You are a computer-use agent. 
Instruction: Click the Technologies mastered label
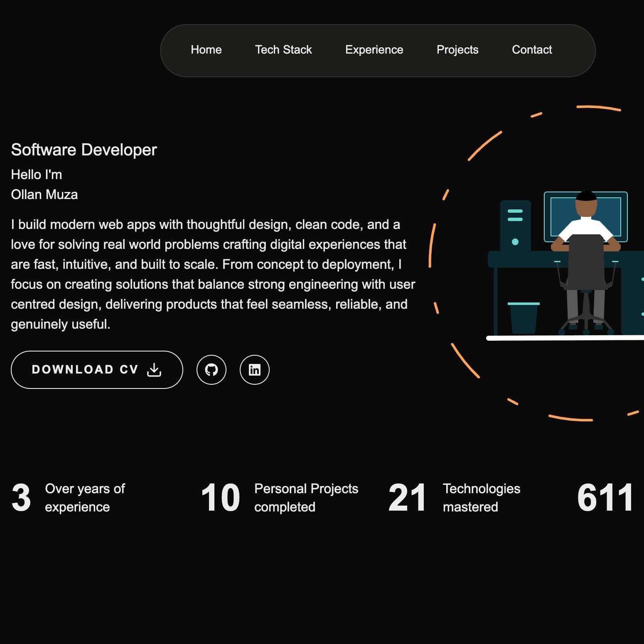(481, 497)
